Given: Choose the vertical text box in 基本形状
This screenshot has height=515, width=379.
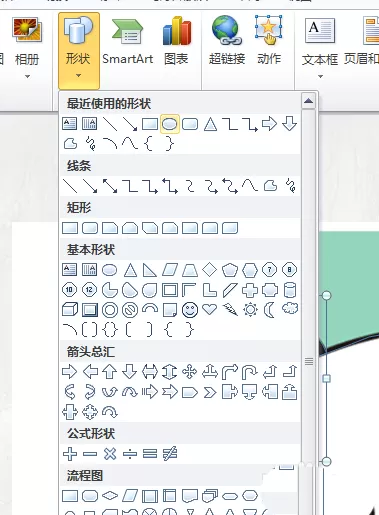Looking at the screenshot, I should pos(89,270).
